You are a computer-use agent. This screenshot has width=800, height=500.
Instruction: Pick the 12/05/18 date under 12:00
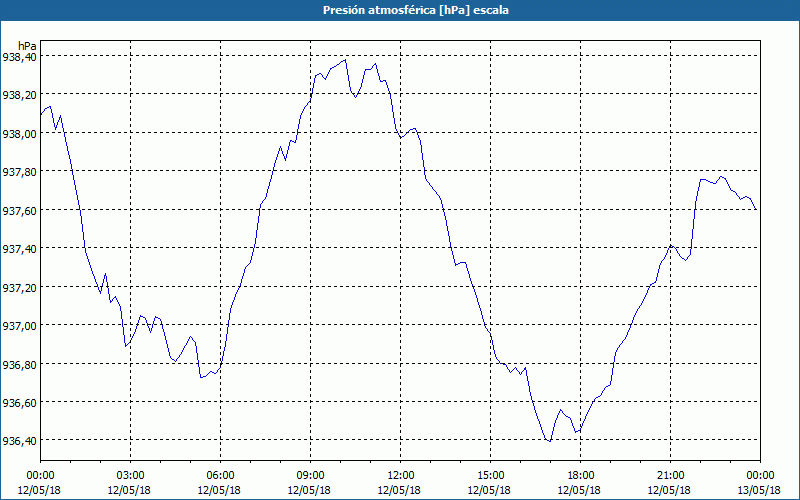click(x=399, y=490)
